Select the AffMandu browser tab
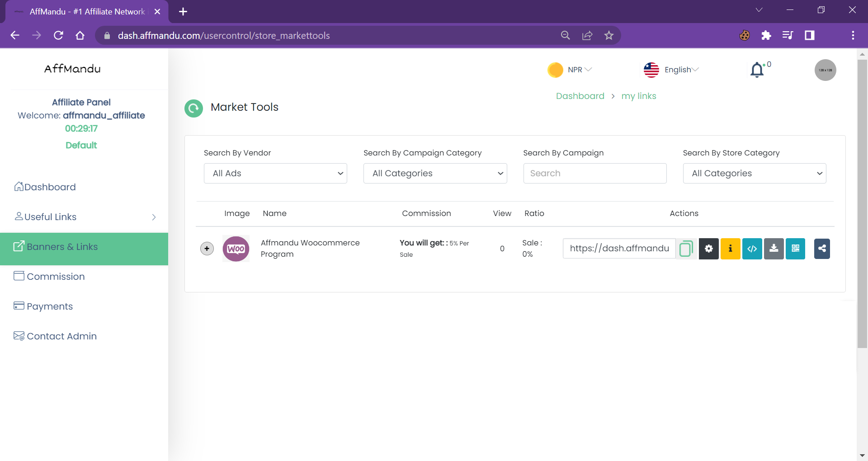The image size is (868, 461). coord(87,12)
